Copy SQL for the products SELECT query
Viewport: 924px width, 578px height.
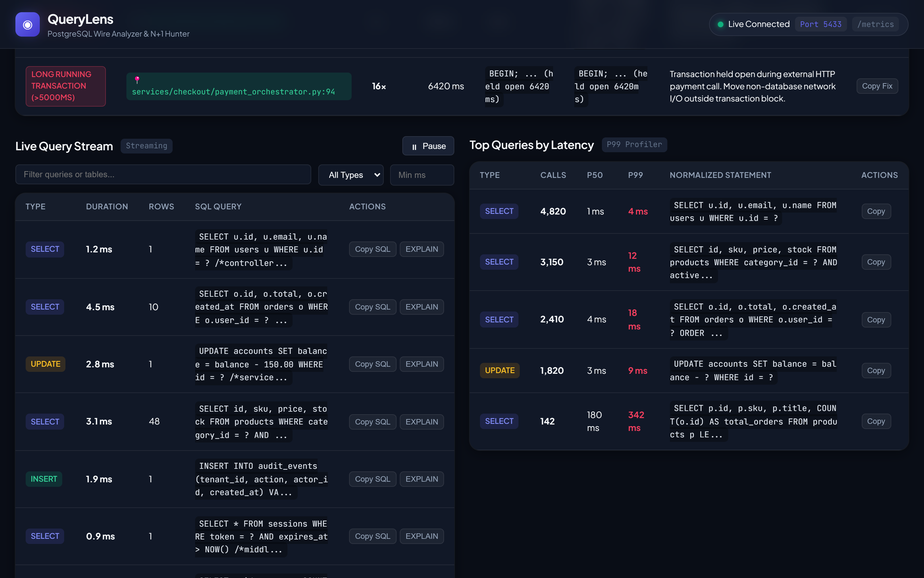(372, 422)
